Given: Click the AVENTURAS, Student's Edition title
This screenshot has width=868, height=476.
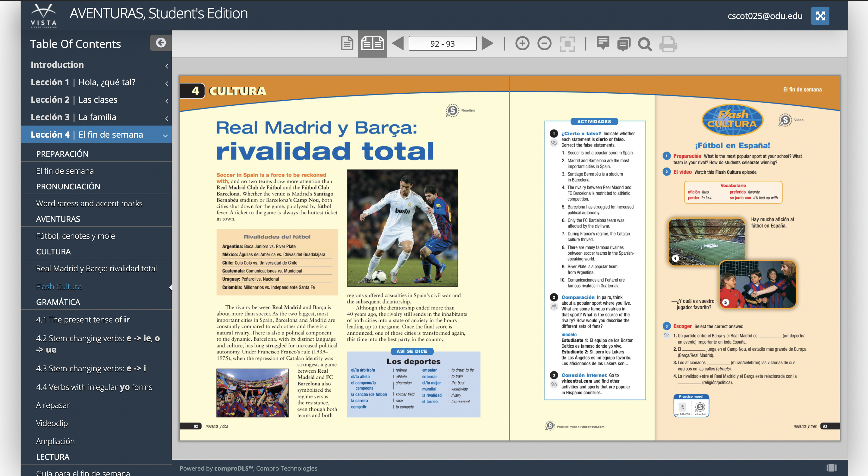Looking at the screenshot, I should [x=158, y=14].
